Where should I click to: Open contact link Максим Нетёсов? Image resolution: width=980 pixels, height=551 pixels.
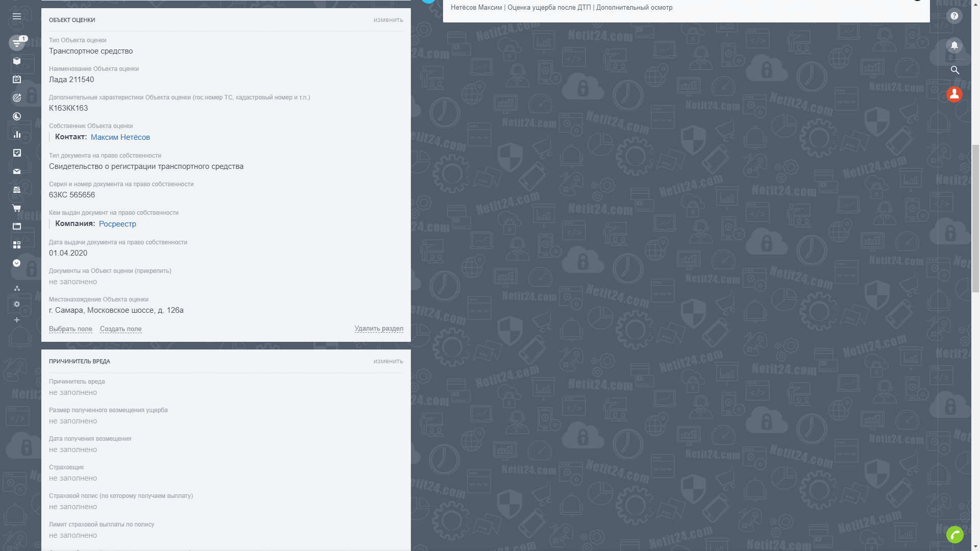pyautogui.click(x=120, y=137)
